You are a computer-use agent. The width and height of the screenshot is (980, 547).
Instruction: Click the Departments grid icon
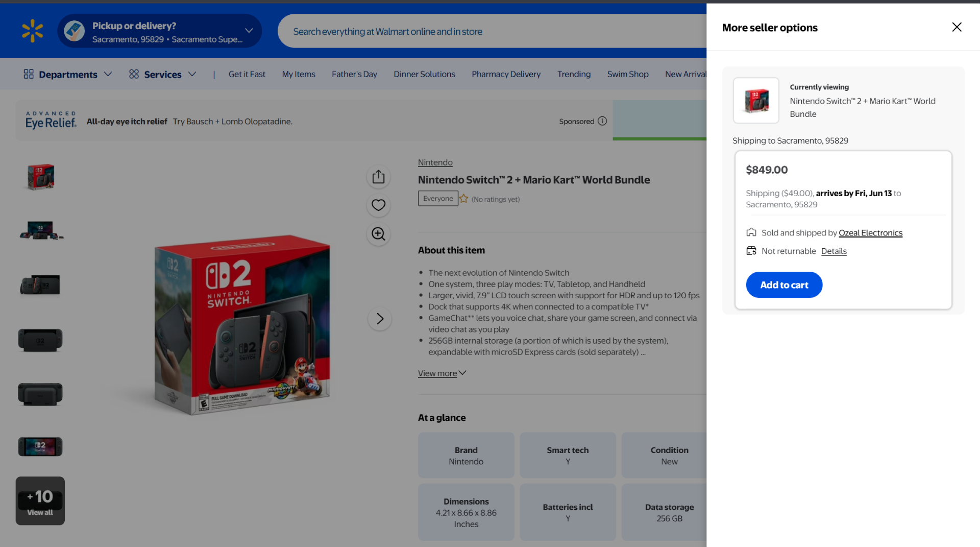pyautogui.click(x=29, y=74)
